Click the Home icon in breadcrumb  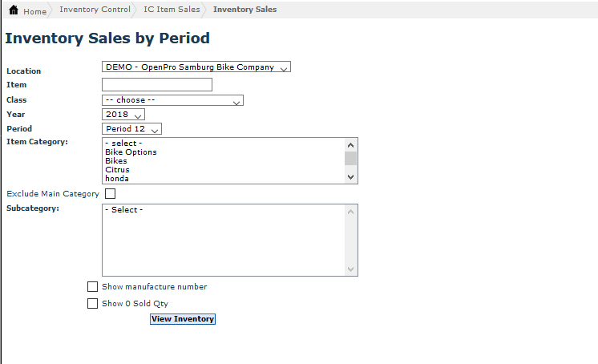(14, 10)
